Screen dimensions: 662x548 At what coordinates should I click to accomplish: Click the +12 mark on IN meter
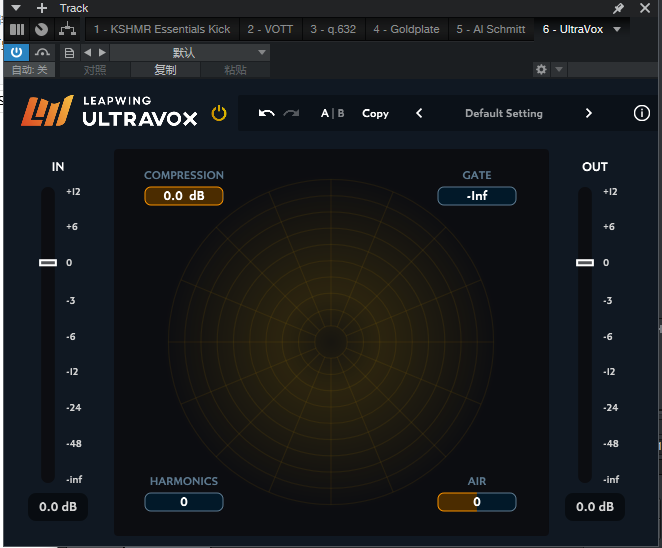73,192
